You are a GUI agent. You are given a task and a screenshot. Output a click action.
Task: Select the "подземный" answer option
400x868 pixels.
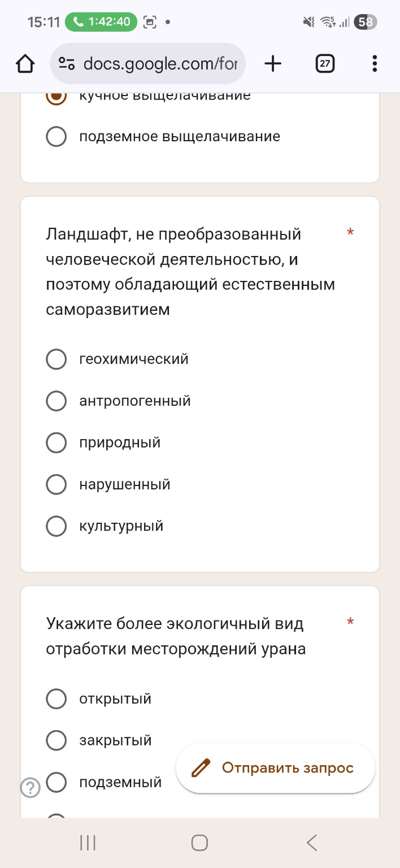click(x=56, y=782)
